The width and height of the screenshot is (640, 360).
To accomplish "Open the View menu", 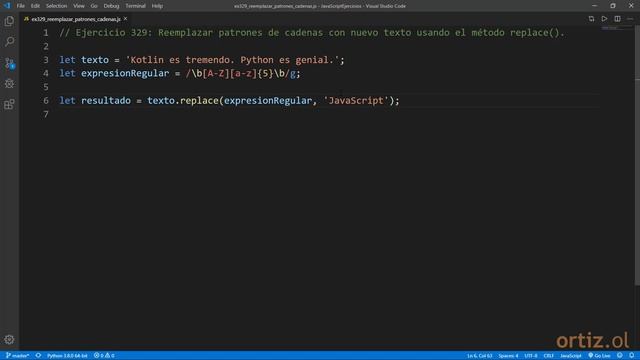I will (79, 6).
